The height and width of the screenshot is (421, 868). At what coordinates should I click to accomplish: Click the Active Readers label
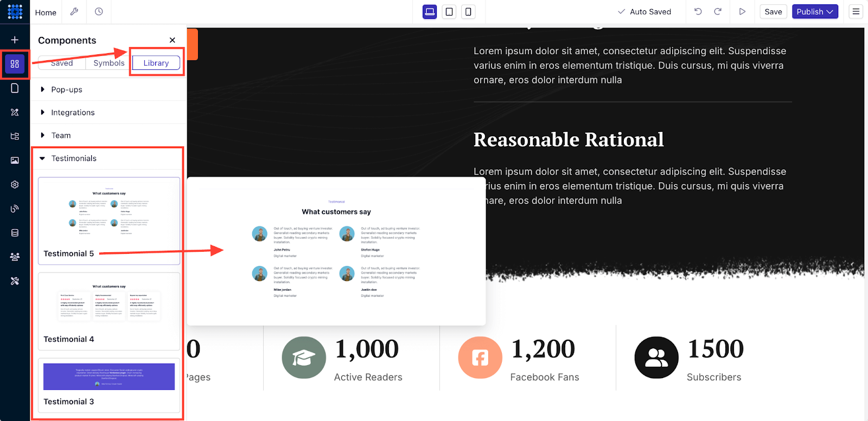pos(368,377)
